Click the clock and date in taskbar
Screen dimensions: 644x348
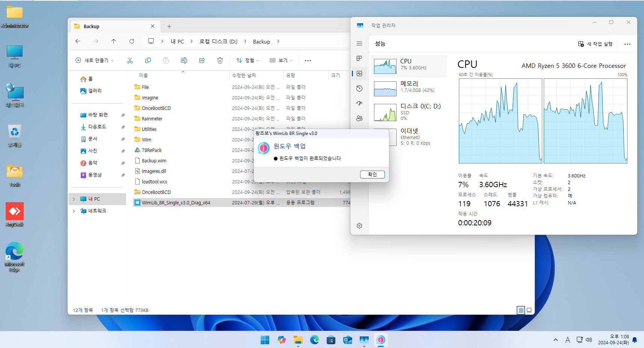point(613,340)
